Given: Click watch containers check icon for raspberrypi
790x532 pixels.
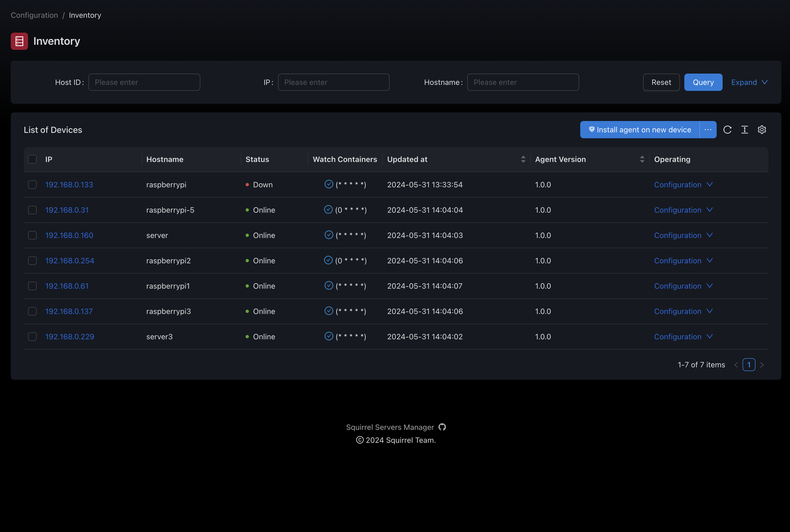Looking at the screenshot, I should (328, 184).
